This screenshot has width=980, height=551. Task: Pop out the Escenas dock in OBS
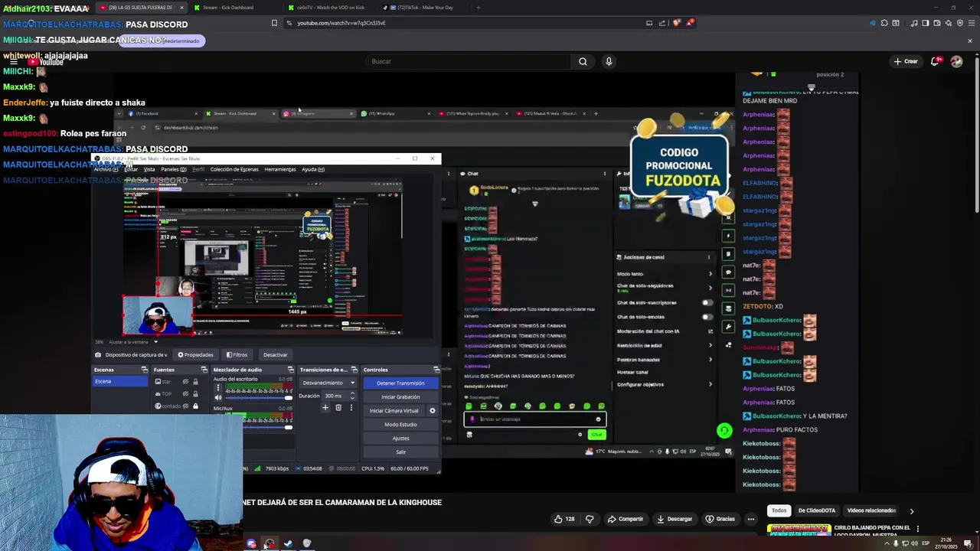[x=144, y=370]
